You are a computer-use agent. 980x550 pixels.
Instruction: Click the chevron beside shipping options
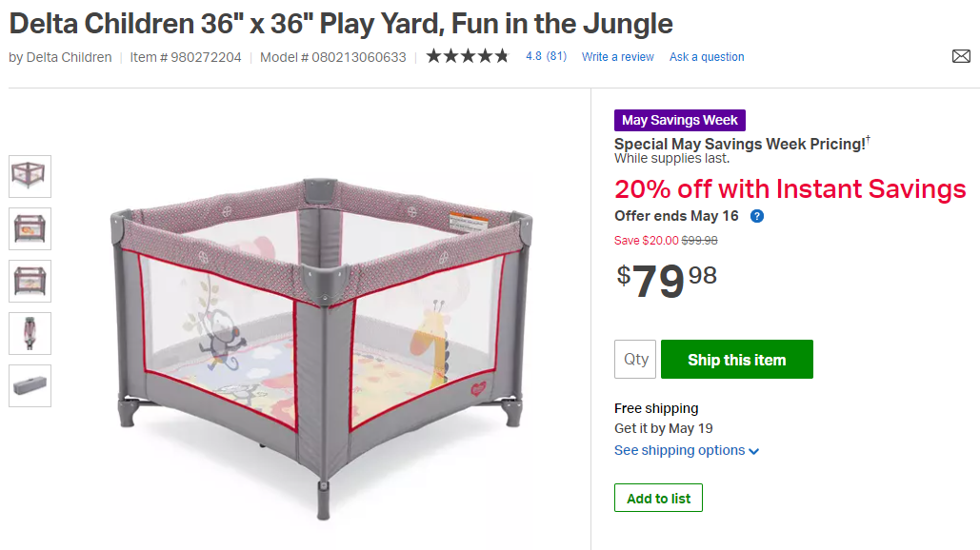[753, 451]
